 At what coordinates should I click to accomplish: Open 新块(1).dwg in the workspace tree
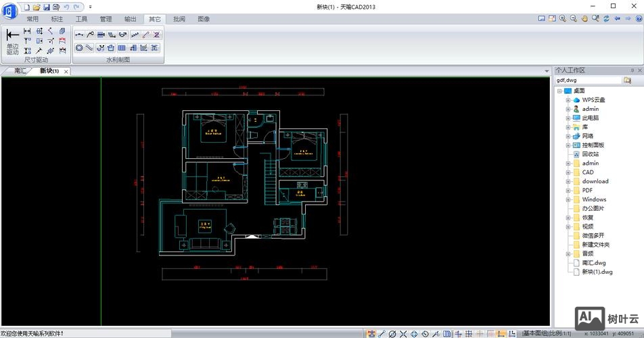coord(597,272)
